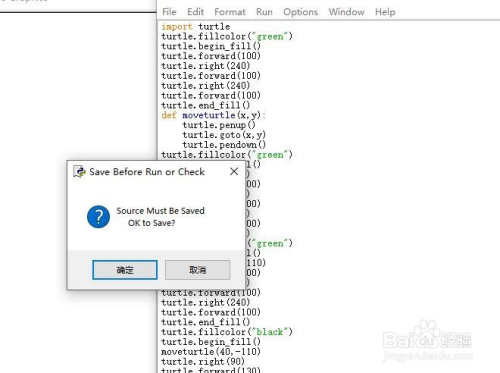
Task: Open the File menu
Action: click(x=169, y=12)
